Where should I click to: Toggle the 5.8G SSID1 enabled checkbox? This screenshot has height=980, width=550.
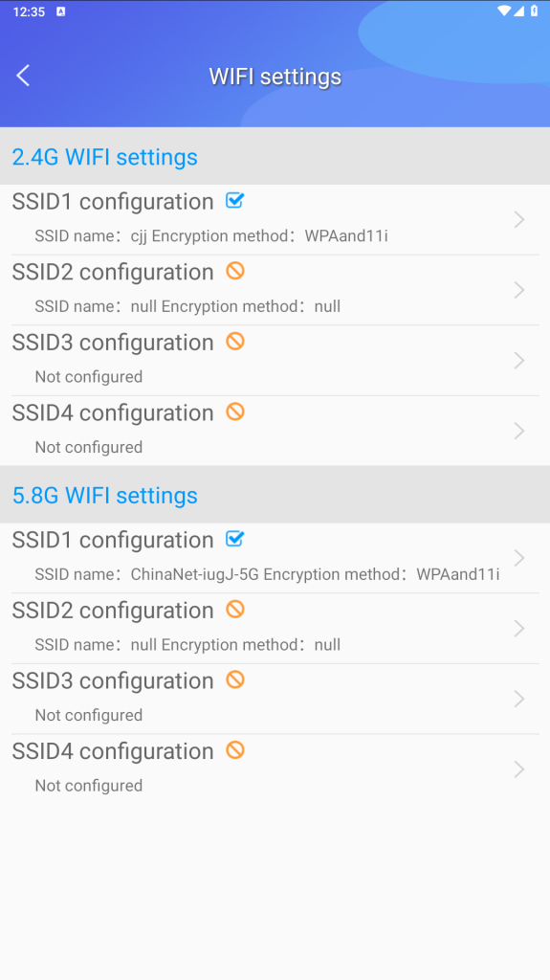[235, 539]
